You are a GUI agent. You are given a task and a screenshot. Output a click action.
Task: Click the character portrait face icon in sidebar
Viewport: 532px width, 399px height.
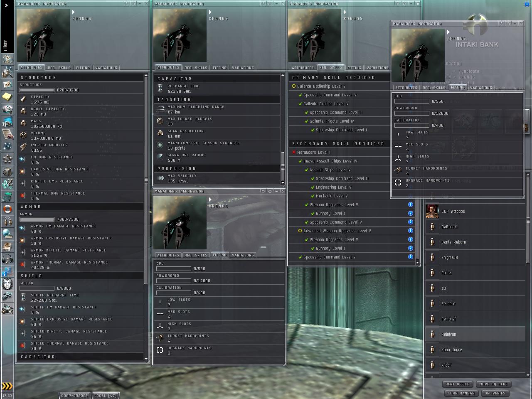coord(7,284)
